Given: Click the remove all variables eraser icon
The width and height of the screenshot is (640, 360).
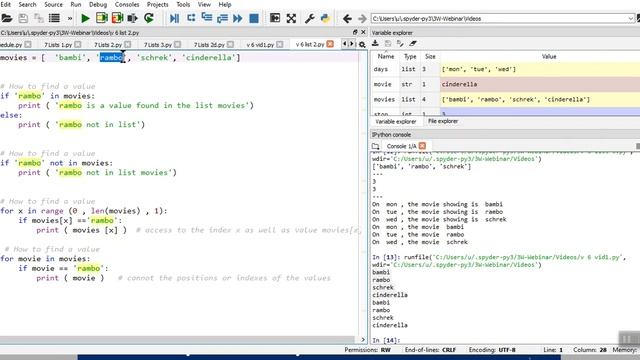Looking at the screenshot, I should pyautogui.click(x=413, y=43).
